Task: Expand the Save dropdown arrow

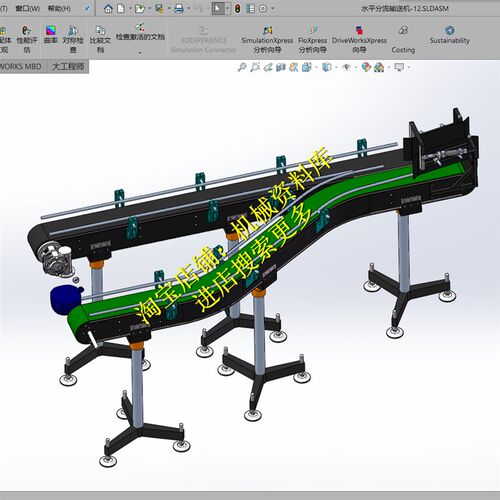Action: pos(169,9)
